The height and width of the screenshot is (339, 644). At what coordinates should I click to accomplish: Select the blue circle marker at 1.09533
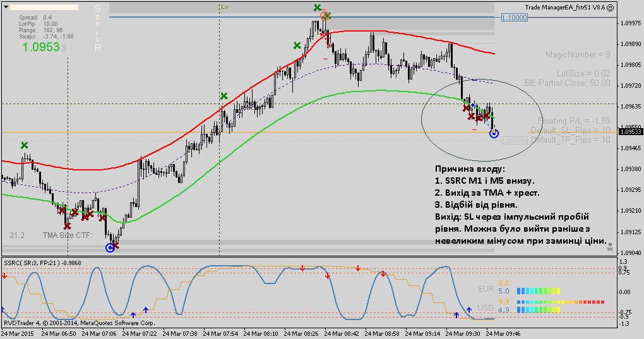coord(494,133)
